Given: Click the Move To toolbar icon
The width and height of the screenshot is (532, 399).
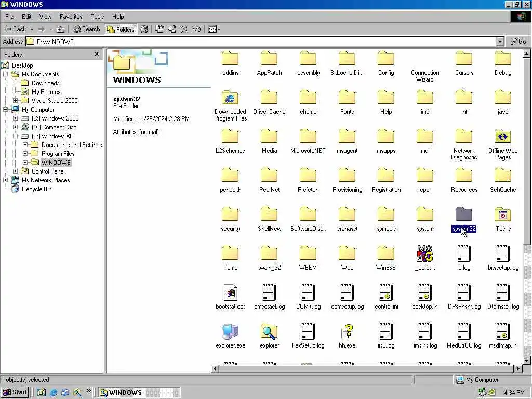Looking at the screenshot, I should click(159, 29).
